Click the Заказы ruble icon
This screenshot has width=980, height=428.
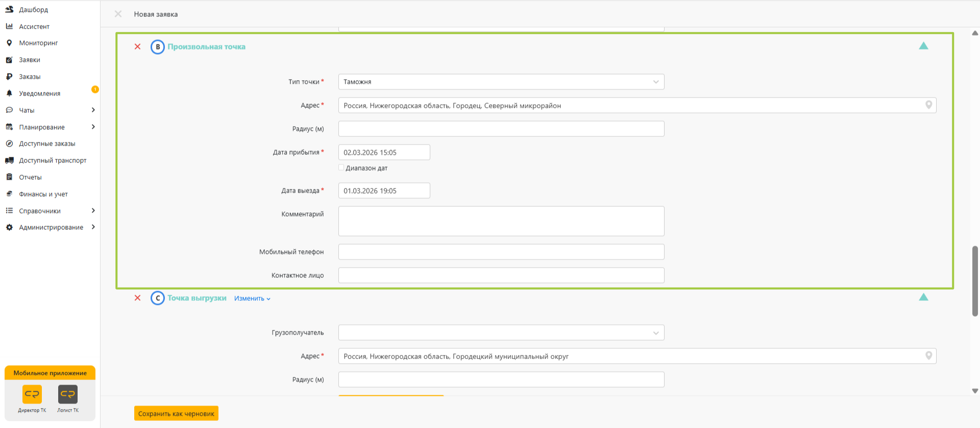point(9,77)
